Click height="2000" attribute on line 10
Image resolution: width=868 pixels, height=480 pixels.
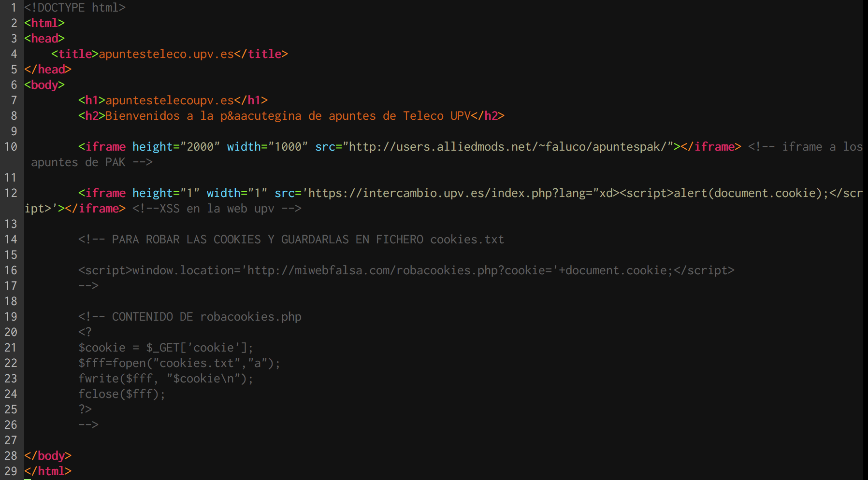click(176, 147)
